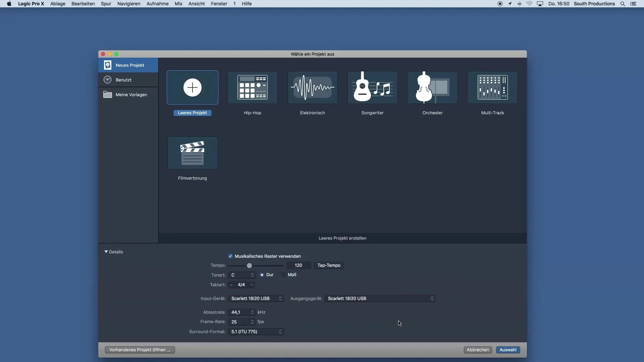Confirm with the Auswahl button
Image resolution: width=644 pixels, height=362 pixels.
[508, 350]
